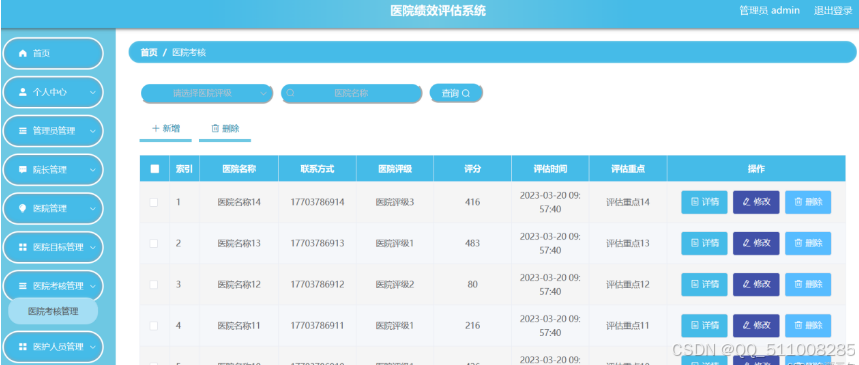
Task: Click 退出登录 to log out
Action: [833, 10]
